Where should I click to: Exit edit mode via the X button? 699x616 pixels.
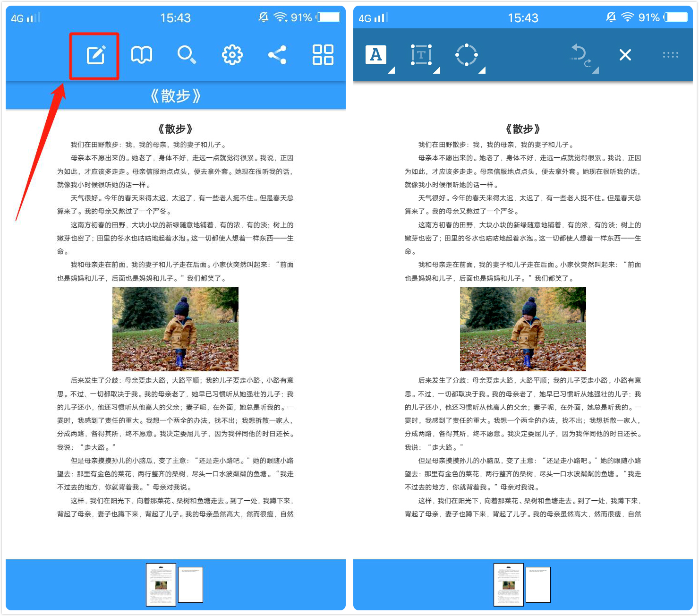pos(625,55)
